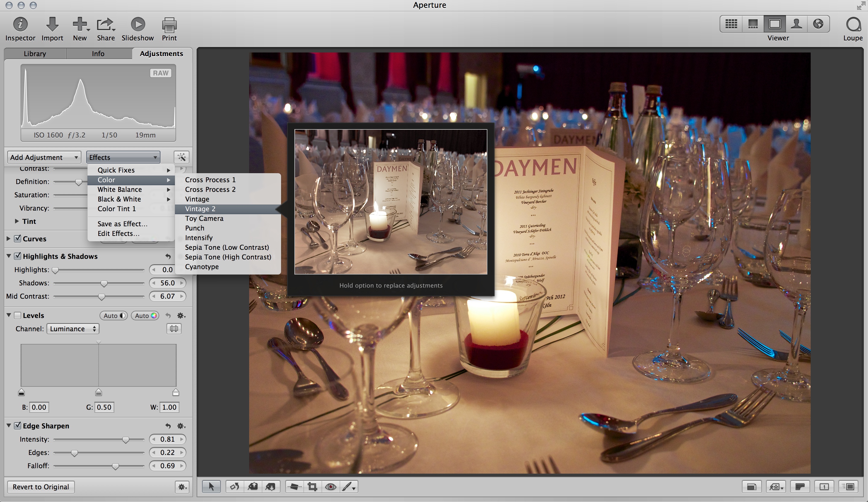
Task: Enable the Levels adjustment checkbox
Action: coord(17,315)
